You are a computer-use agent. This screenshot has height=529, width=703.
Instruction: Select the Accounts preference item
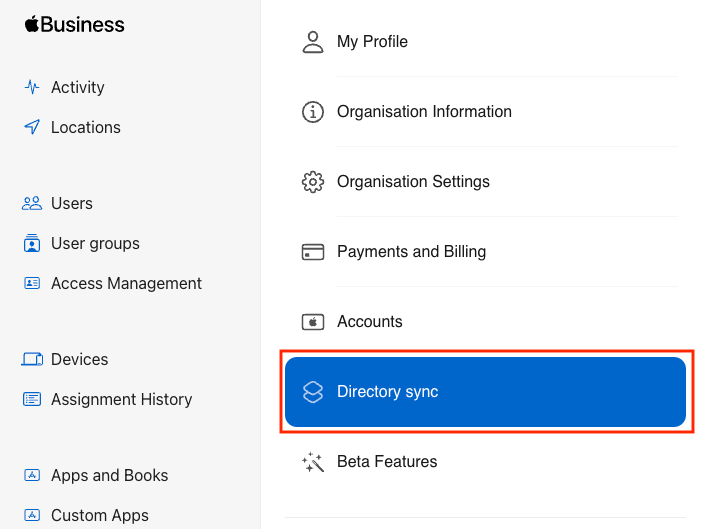tap(369, 322)
